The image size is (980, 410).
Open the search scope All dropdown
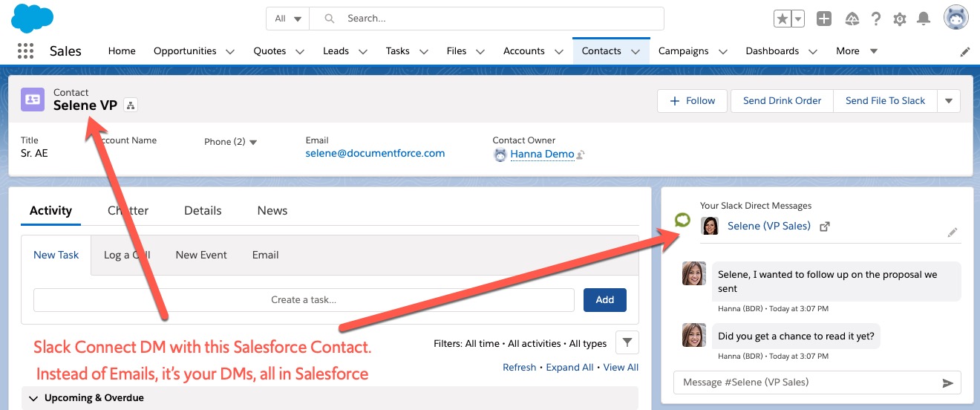[x=288, y=19]
